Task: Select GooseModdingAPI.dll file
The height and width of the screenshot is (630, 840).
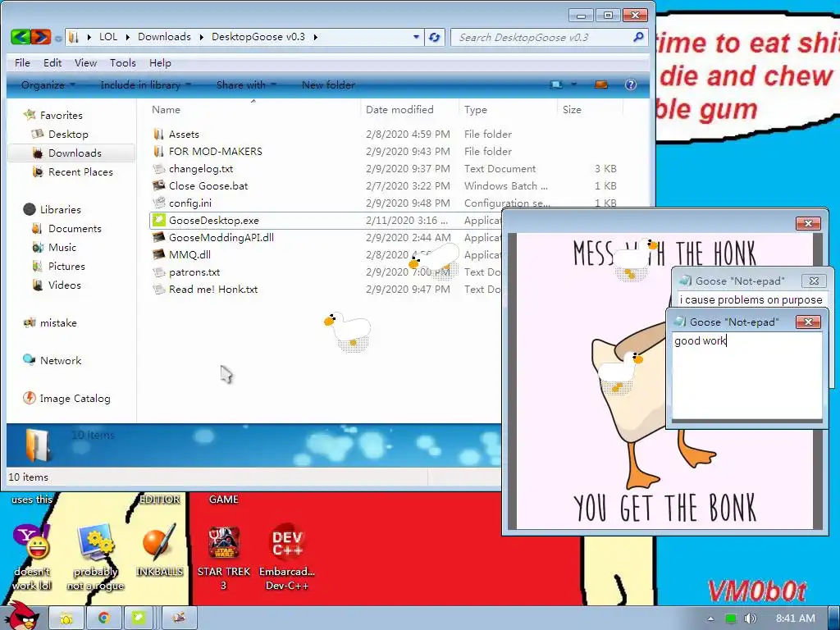Action: point(221,237)
